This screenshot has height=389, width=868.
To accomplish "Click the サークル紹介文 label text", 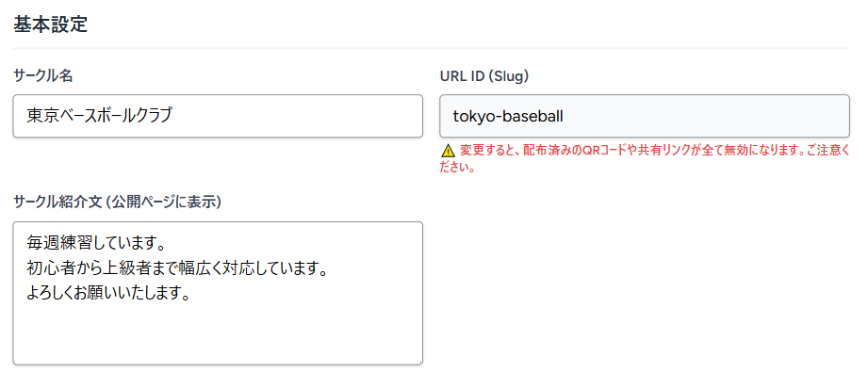I will coord(57,202).
